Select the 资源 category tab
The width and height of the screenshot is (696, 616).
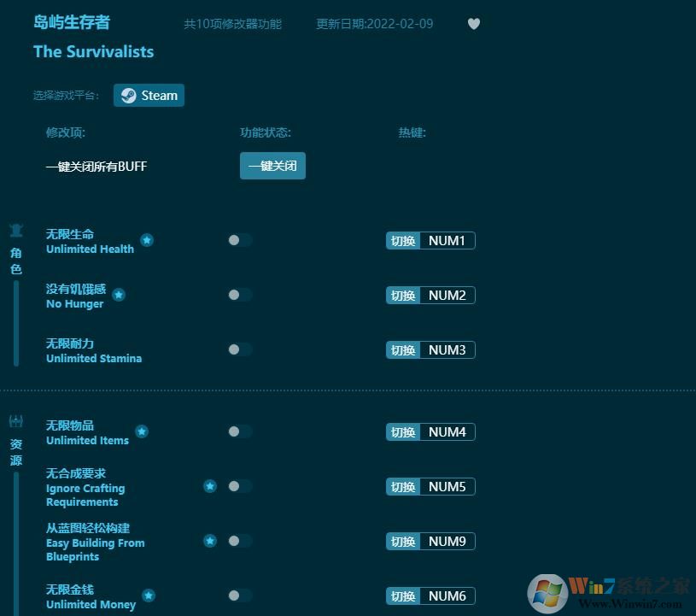tap(16, 452)
